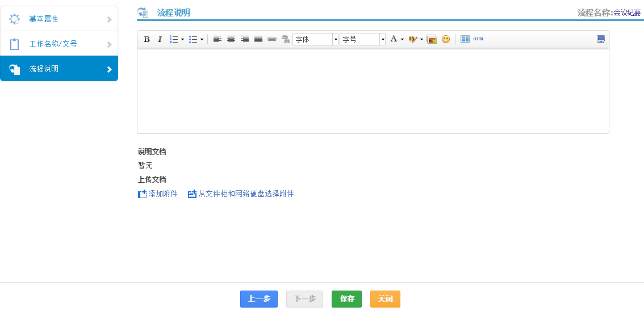
Task: Center align the text
Action: (231, 39)
